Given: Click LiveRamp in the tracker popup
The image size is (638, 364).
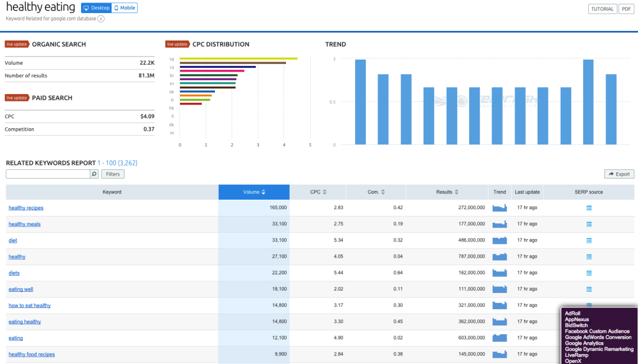Looking at the screenshot, I should pyautogui.click(x=576, y=355).
